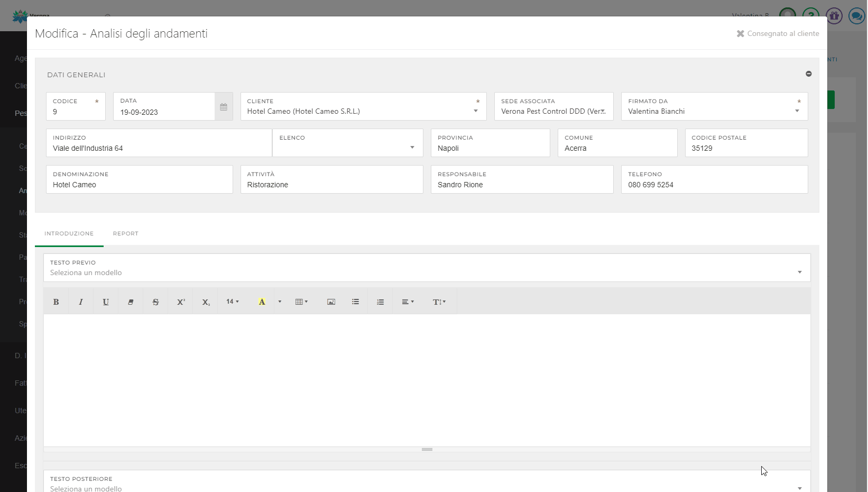The image size is (868, 492).
Task: Toggle subscript formatting
Action: pyautogui.click(x=206, y=302)
